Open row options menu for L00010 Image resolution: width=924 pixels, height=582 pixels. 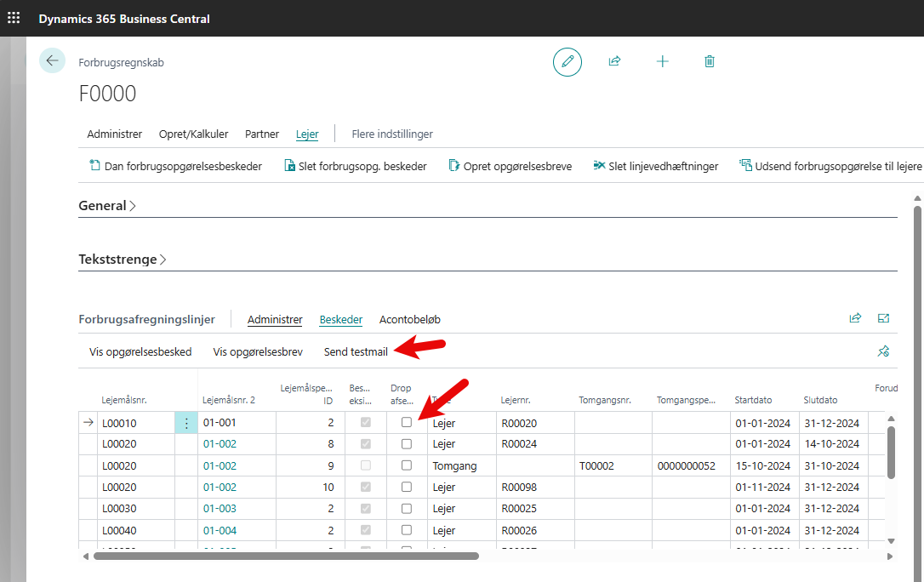point(186,423)
